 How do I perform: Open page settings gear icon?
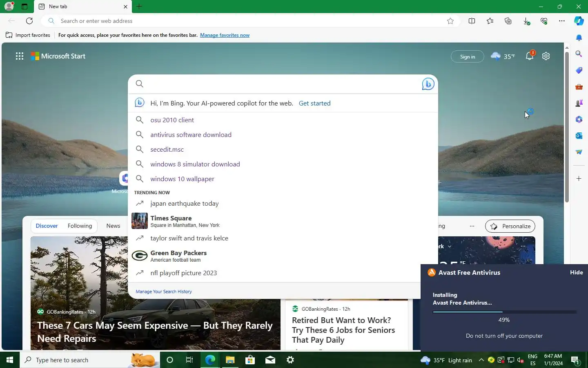tap(546, 56)
